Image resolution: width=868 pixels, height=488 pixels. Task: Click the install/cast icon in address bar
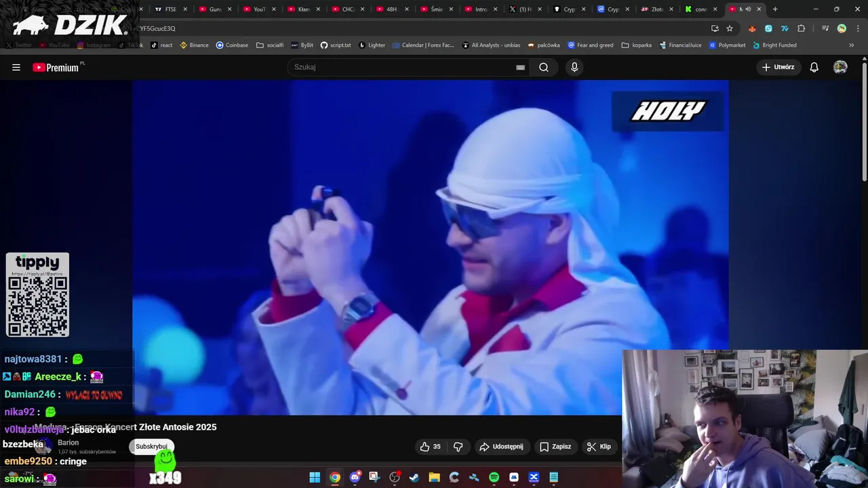coord(715,28)
